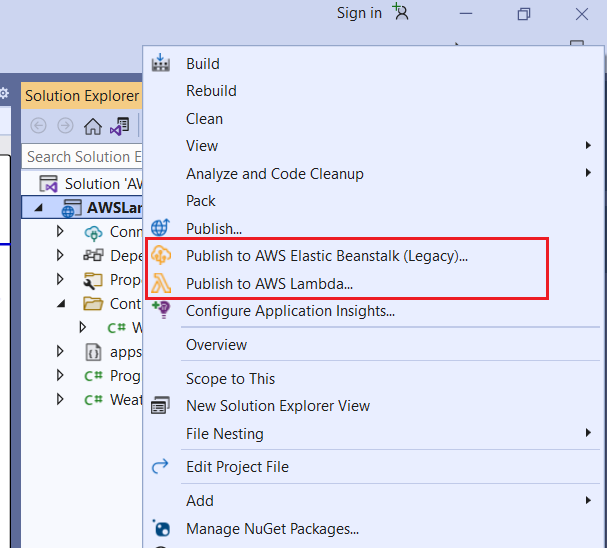Select the AWSLambda project row
This screenshot has height=548, width=607.
[82, 208]
